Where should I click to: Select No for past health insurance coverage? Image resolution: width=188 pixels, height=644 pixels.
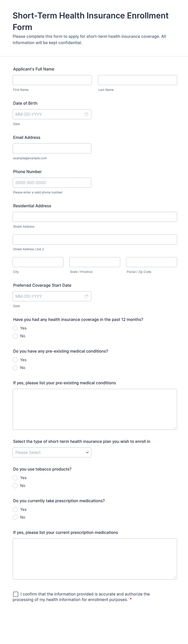click(15, 336)
